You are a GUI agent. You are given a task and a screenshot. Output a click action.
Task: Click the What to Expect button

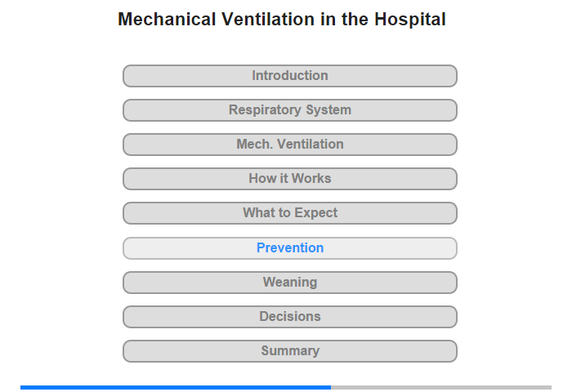(289, 213)
